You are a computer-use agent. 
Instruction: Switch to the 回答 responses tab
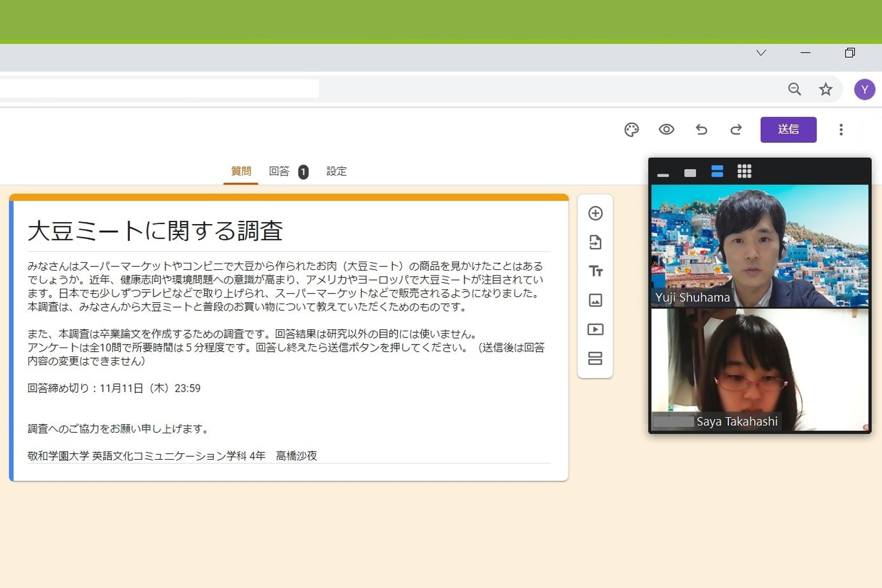(x=279, y=172)
